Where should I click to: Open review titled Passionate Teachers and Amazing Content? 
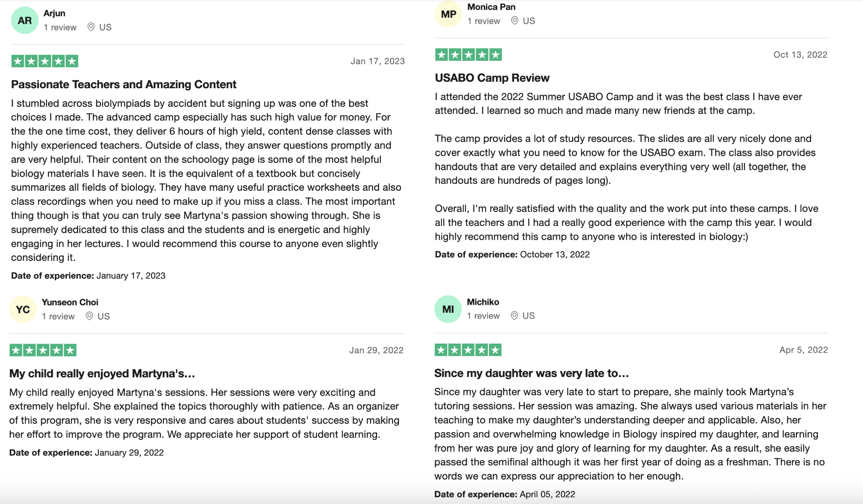point(124,84)
